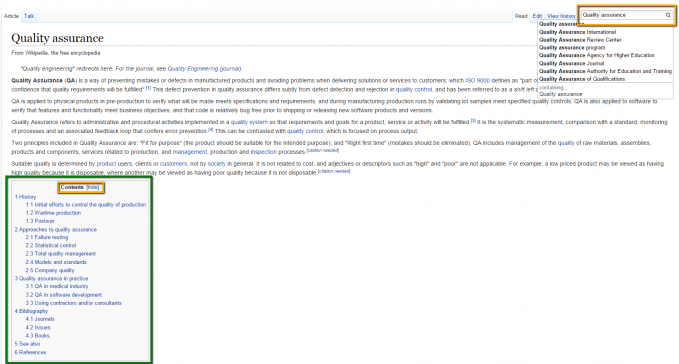
Task: Jump to 2.4 Models and standards
Action: pos(56,262)
